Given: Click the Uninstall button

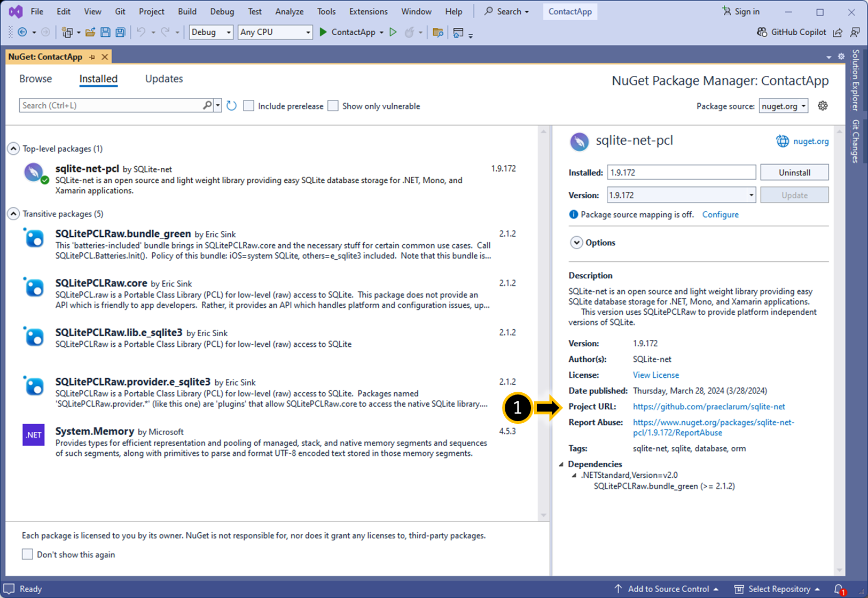Looking at the screenshot, I should (x=794, y=173).
